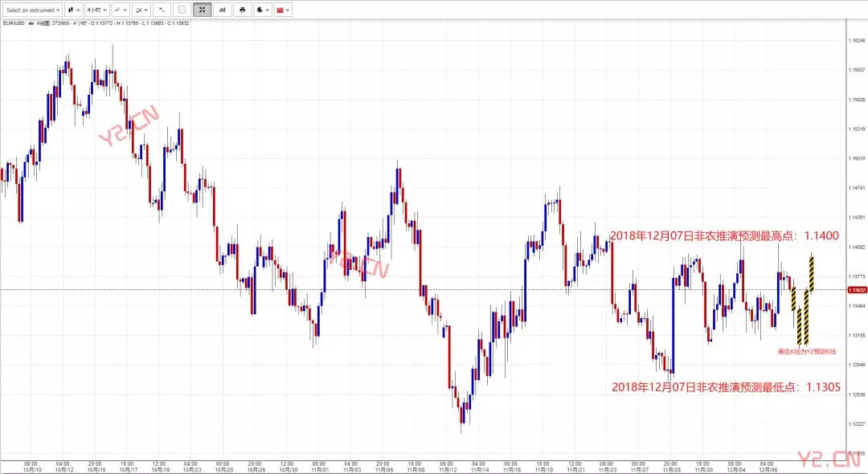Viewport: 868px width, 474px height.
Task: Open the settings tools dropdown menu
Action: 263,10
